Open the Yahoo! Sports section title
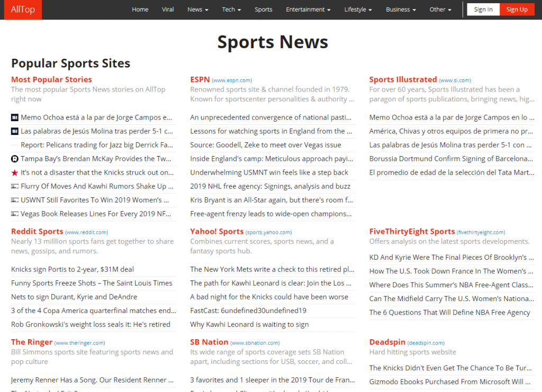The image size is (542, 392). [216, 231]
